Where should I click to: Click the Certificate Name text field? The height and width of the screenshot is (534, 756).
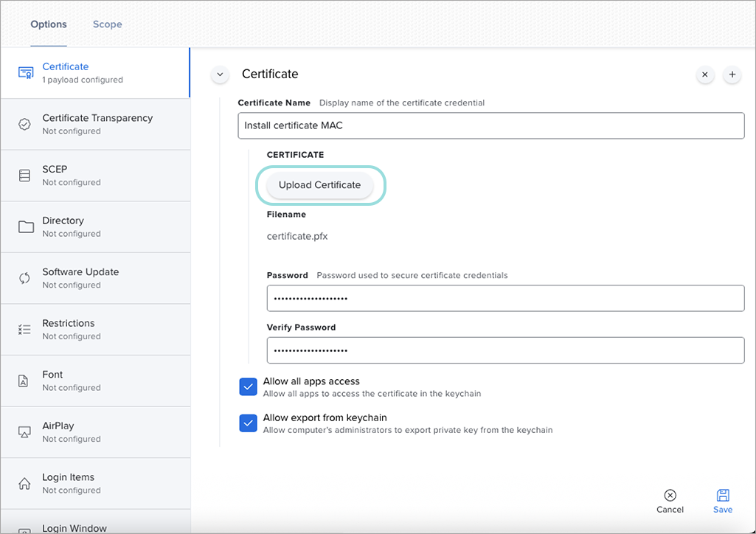(490, 125)
